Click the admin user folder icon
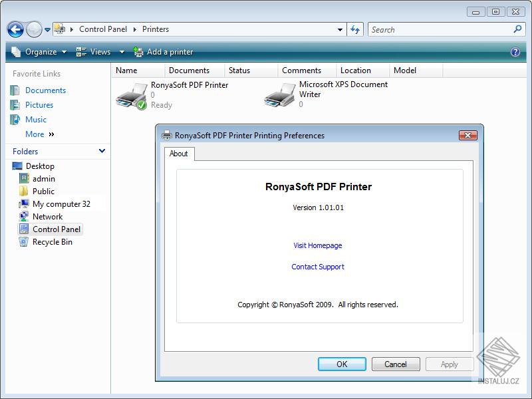This screenshot has width=532, height=399. click(x=24, y=178)
